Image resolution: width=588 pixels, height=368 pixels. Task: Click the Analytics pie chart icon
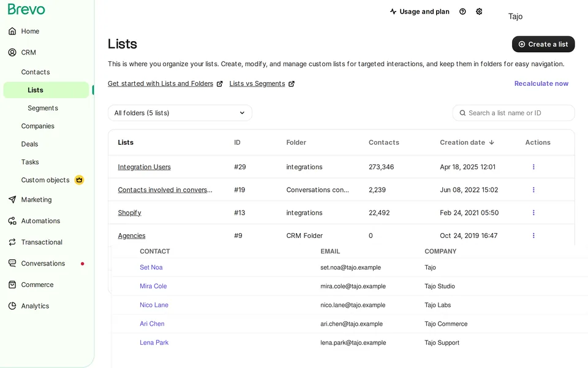tap(12, 305)
